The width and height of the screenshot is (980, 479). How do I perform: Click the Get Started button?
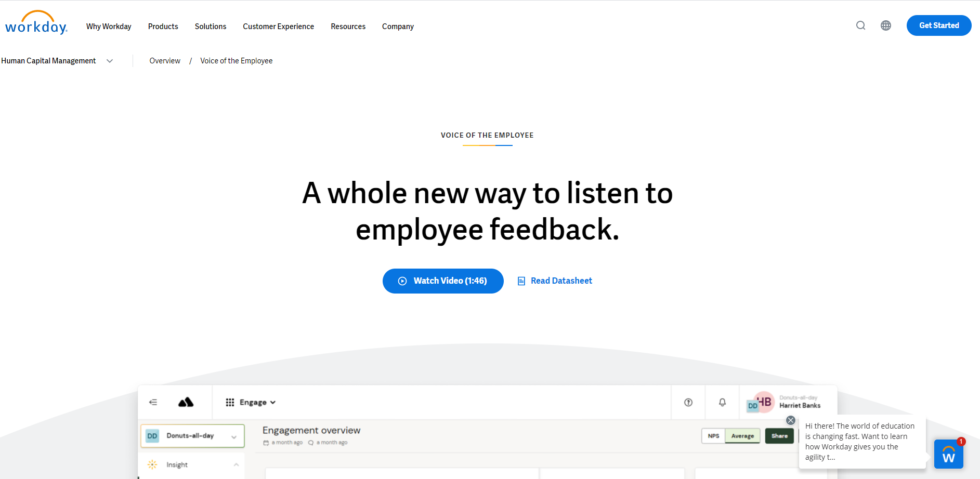click(x=939, y=25)
